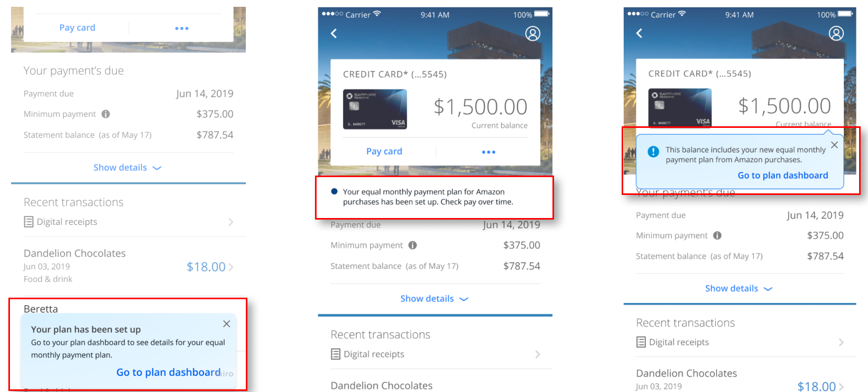Follow "Go to plan dashboard" in balance tooltip
The image size is (868, 392).
click(x=783, y=176)
